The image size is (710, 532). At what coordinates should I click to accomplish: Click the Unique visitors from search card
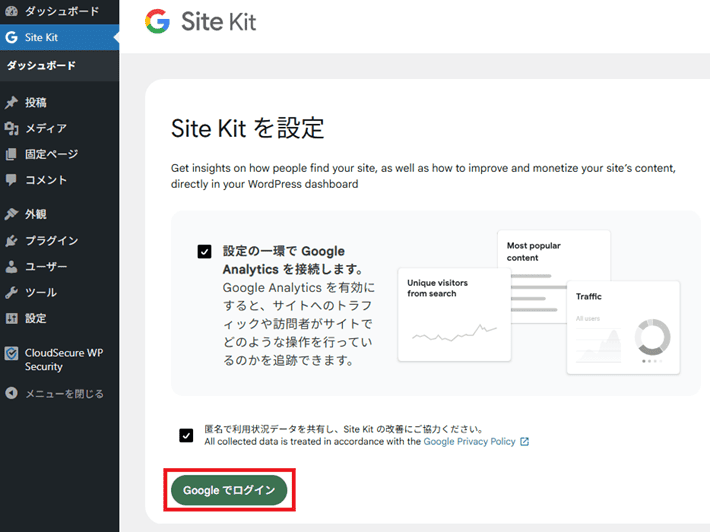(x=454, y=315)
